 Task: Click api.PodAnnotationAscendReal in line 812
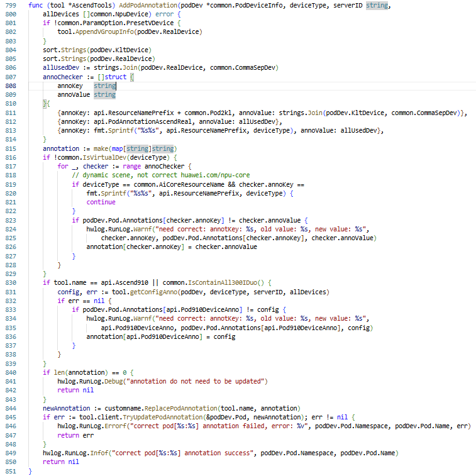pyautogui.click(x=142, y=122)
